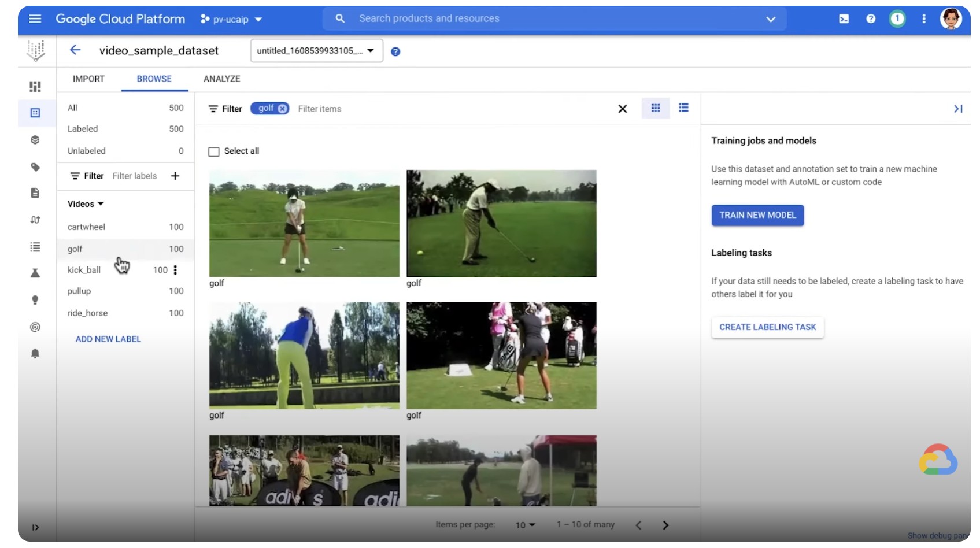980x548 pixels.
Task: Switch to grid view layout
Action: coord(655,108)
